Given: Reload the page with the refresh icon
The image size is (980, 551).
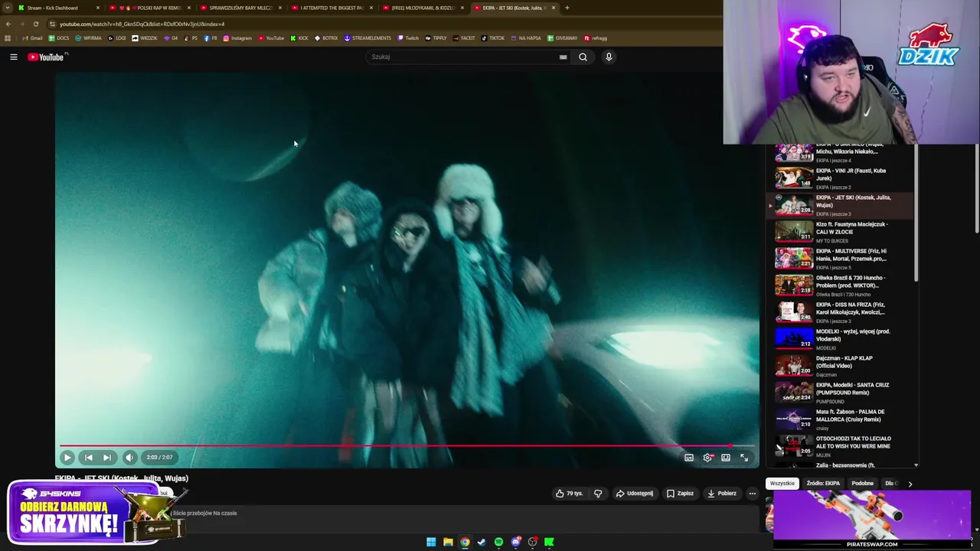Looking at the screenshot, I should (35, 24).
